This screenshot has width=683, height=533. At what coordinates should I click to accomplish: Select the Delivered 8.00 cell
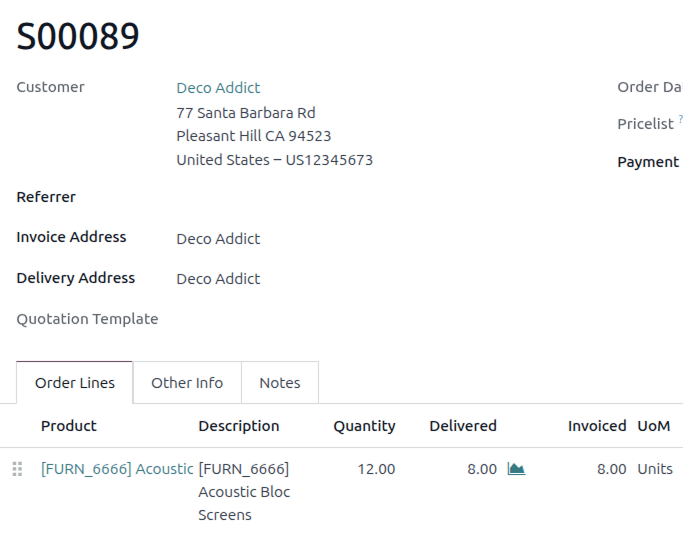click(481, 469)
